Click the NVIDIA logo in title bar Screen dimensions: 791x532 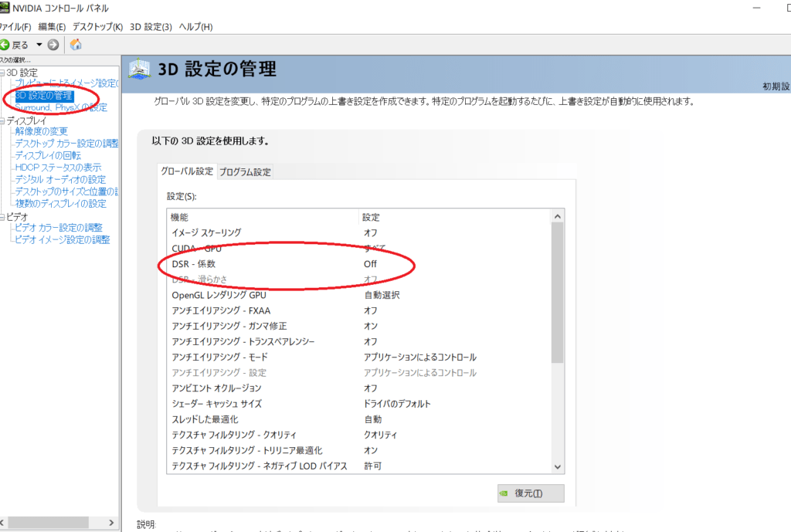[5, 8]
